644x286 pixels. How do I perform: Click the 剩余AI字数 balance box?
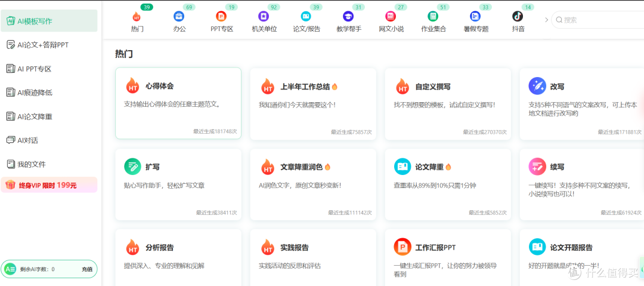[x=49, y=269]
